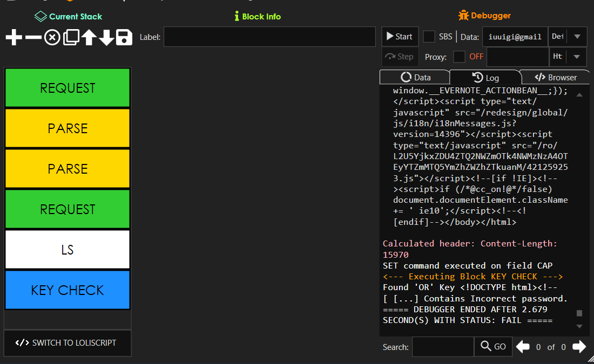Click the left search navigation arrow
Screen dimensions: 594x364
523,347
